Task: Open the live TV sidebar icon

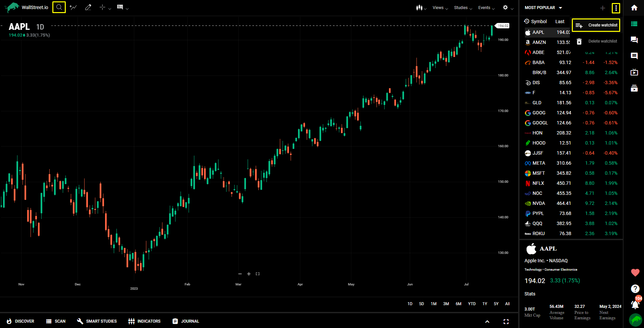Action: 634,72
